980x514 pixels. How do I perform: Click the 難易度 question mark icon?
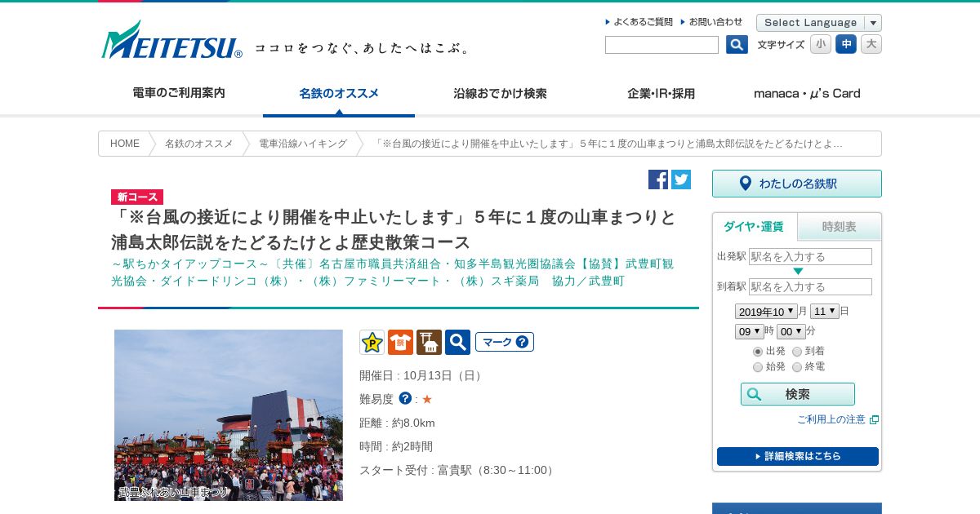point(405,398)
